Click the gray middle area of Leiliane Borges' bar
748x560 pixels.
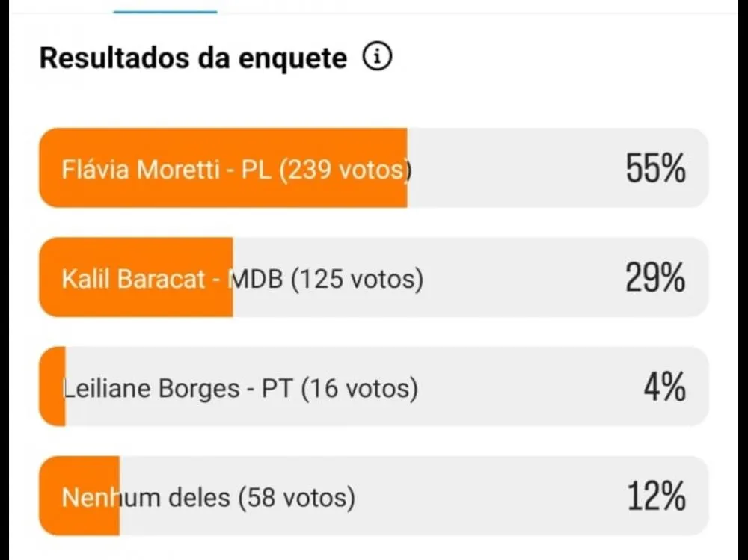click(x=524, y=388)
